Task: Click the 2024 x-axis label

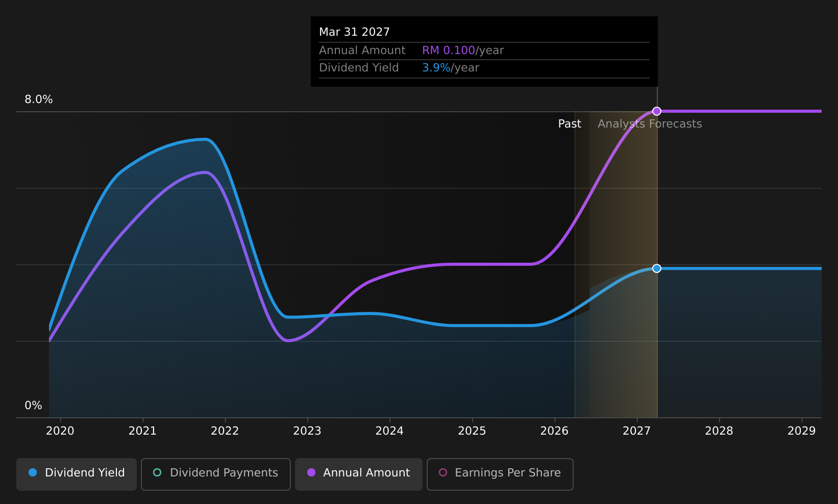Action: [x=390, y=431]
